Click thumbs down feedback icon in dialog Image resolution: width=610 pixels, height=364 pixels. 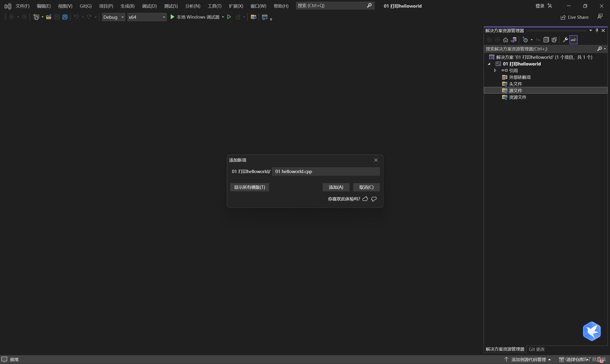tap(374, 199)
